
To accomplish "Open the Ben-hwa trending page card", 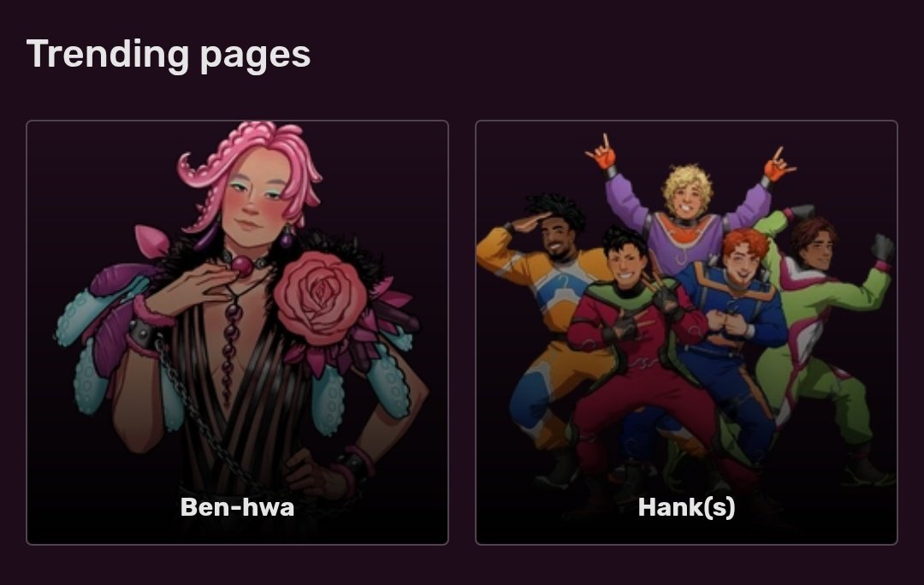I will click(x=237, y=332).
